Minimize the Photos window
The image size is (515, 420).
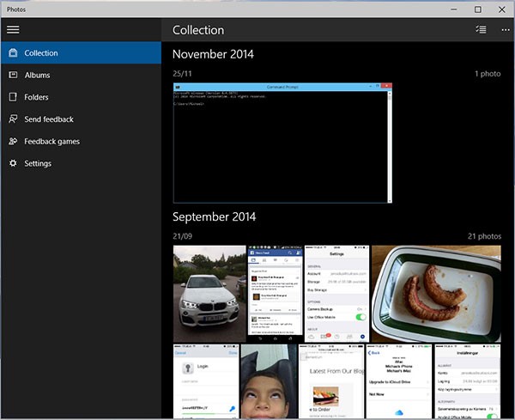(454, 9)
